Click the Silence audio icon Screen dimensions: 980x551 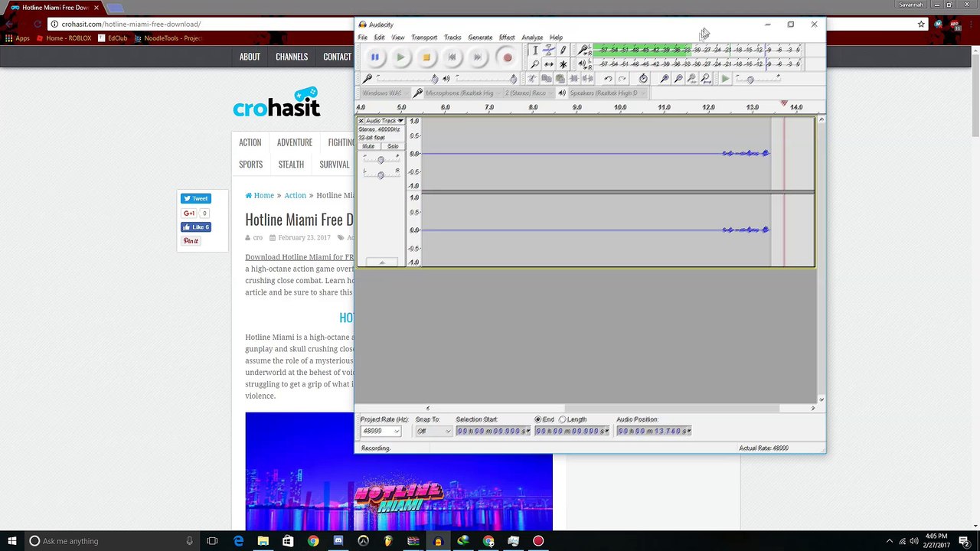[x=587, y=79]
